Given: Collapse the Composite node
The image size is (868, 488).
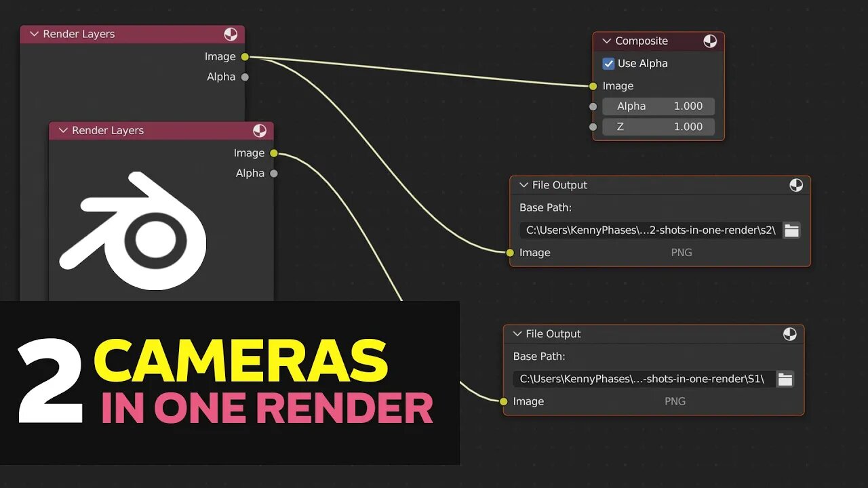Looking at the screenshot, I should coord(606,41).
